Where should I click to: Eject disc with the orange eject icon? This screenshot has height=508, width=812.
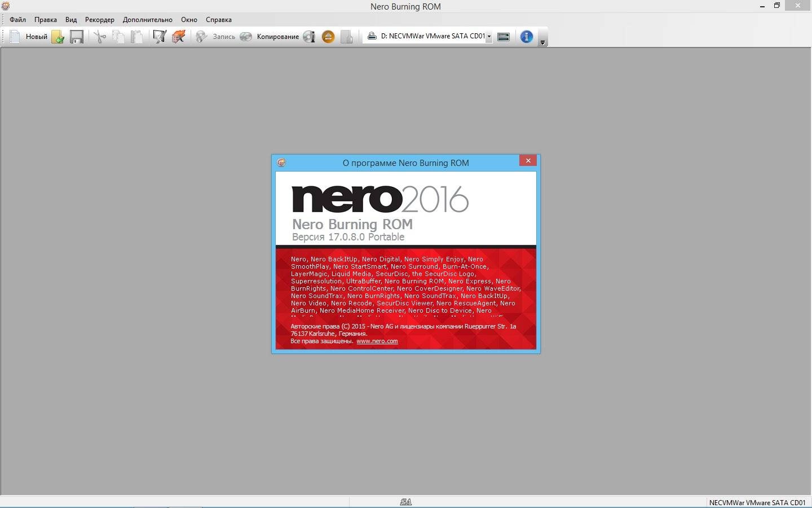point(328,37)
